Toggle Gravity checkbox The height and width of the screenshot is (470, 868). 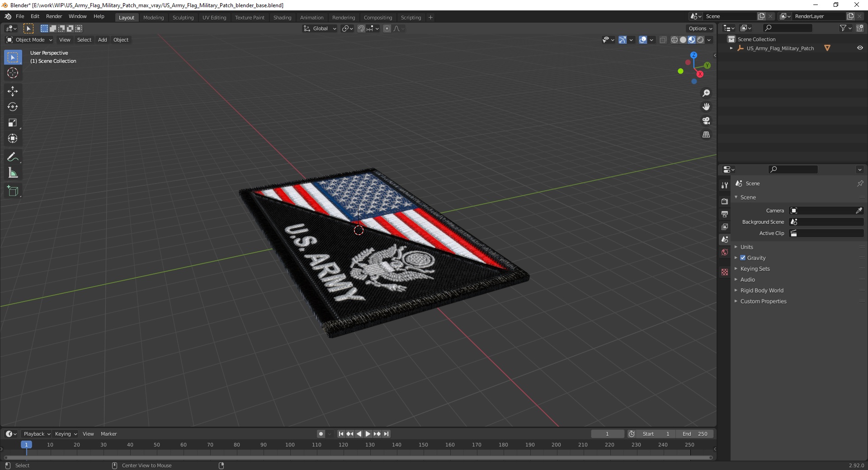click(743, 258)
